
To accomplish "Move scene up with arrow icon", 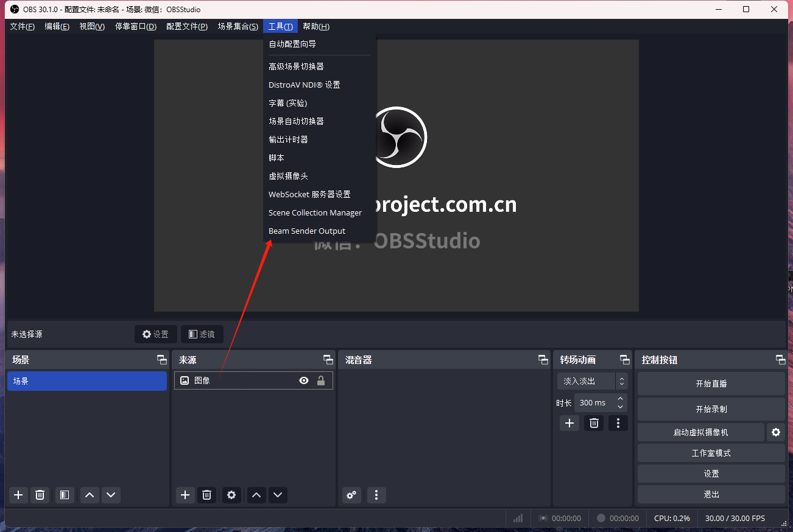I will [x=90, y=495].
